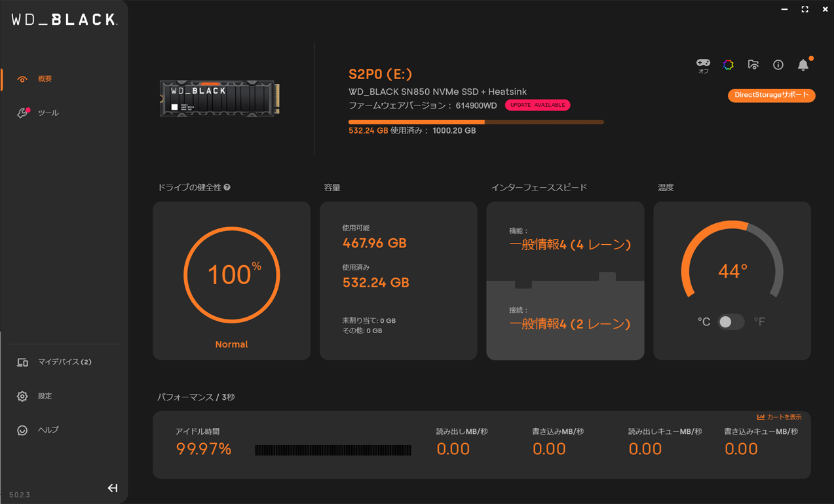Open the info circle icon
Image resolution: width=834 pixels, height=504 pixels.
(778, 65)
